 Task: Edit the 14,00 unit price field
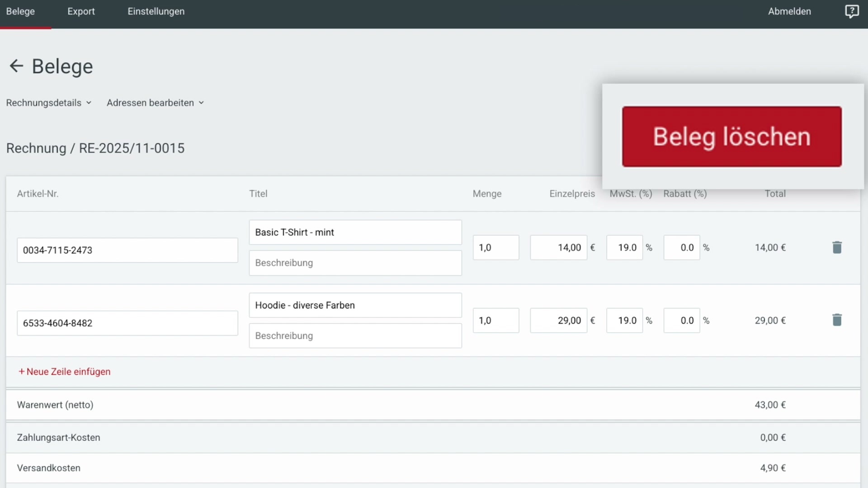559,248
